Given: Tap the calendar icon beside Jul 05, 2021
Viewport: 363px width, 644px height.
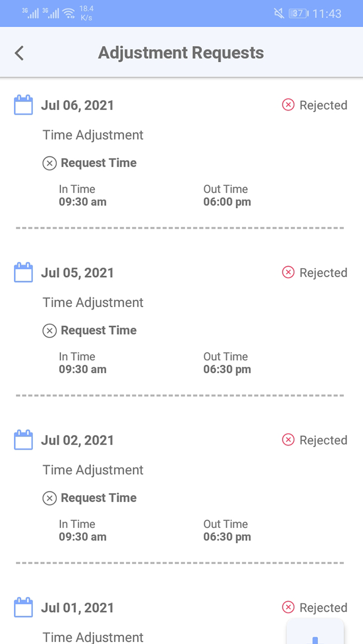Looking at the screenshot, I should point(23,272).
